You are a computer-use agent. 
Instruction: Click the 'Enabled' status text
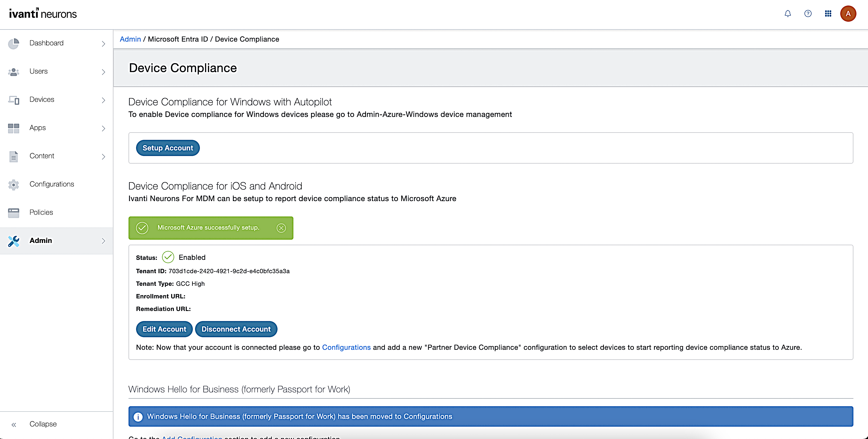tap(192, 257)
